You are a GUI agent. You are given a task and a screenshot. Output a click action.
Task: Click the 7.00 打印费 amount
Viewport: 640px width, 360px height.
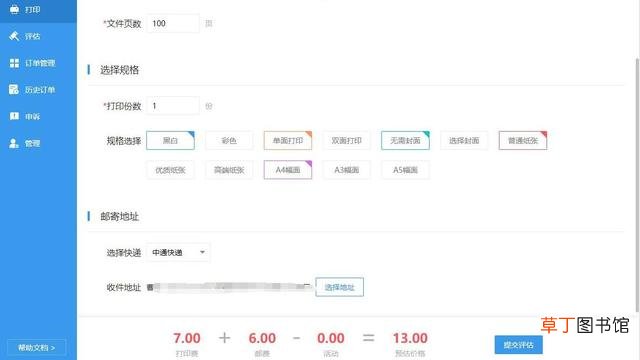pos(187,338)
